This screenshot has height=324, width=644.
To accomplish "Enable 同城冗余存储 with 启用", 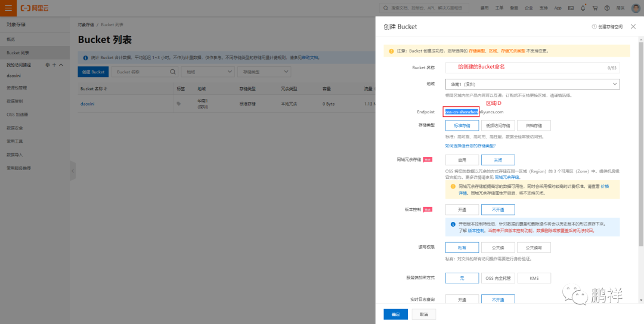I will click(x=462, y=160).
